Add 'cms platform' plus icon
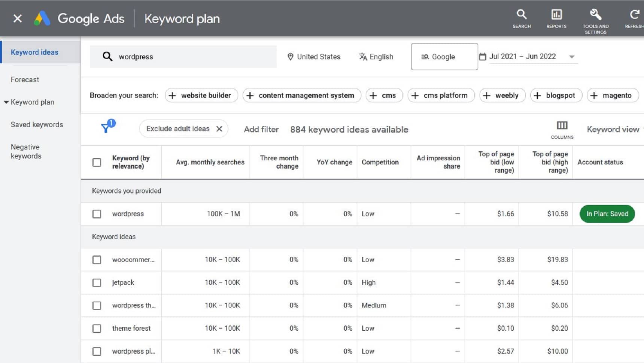 415,96
